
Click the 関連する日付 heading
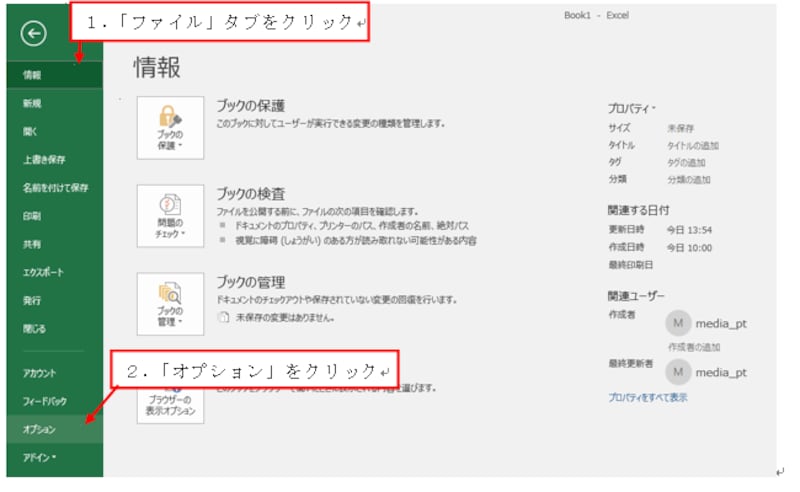[x=638, y=210]
